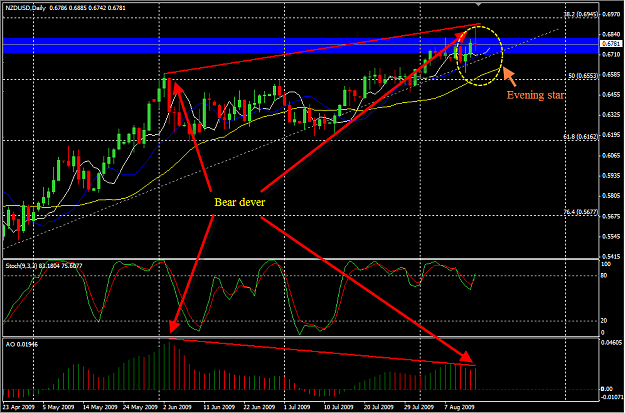
Task: Click the 5 May 2009 date label
Action: [x=57, y=408]
